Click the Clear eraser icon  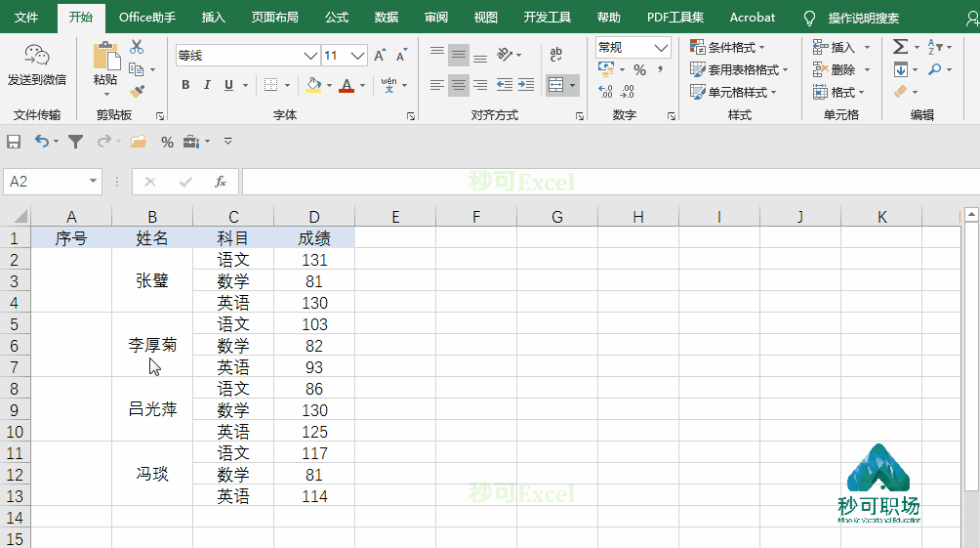[x=900, y=92]
